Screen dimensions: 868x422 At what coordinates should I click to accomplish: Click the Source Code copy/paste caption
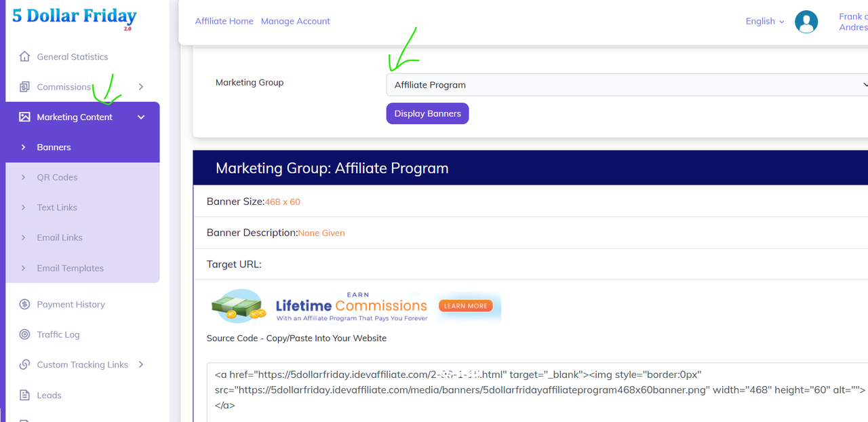(x=296, y=338)
